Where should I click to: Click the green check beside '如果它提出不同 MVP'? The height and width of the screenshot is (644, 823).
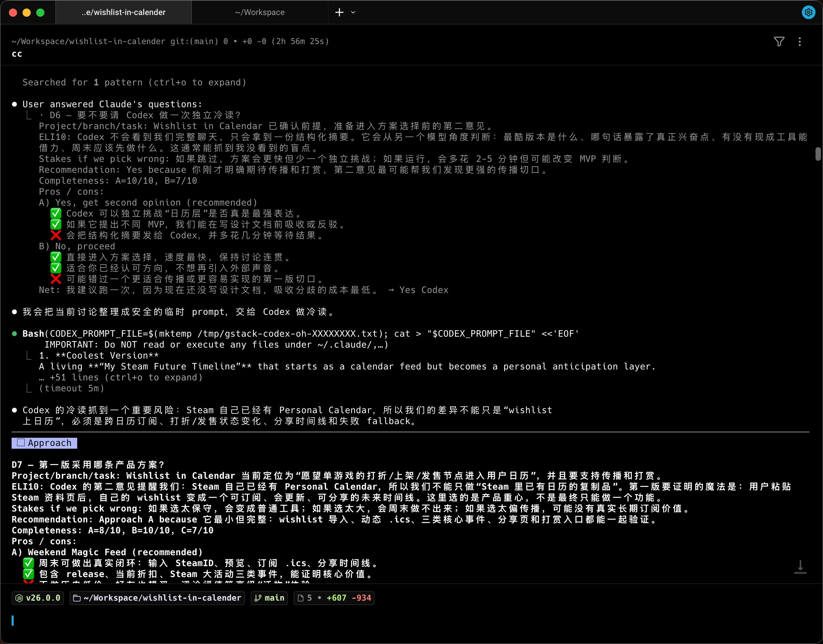coord(56,225)
